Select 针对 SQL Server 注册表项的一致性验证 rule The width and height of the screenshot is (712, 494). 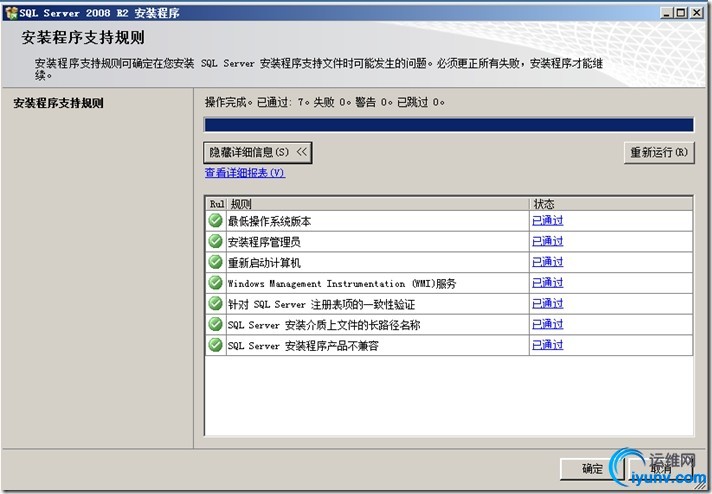(321, 304)
